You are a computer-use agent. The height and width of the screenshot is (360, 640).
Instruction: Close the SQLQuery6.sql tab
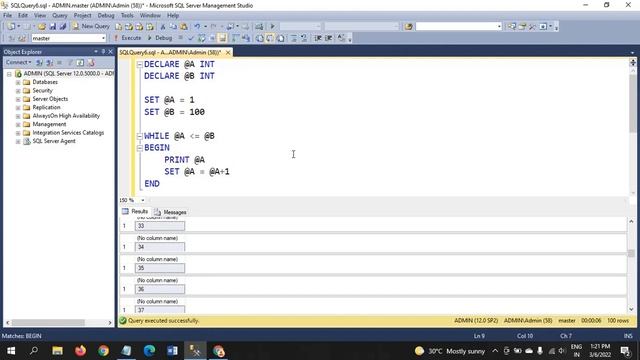point(228,53)
